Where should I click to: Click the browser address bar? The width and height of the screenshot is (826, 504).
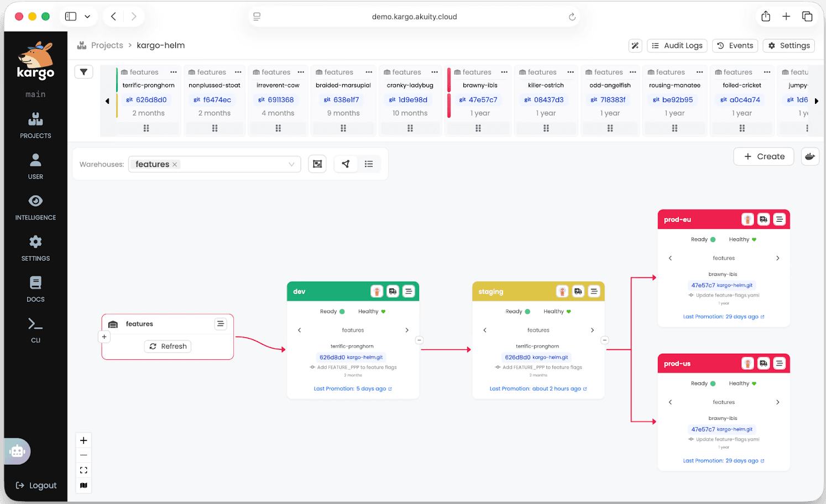414,17
